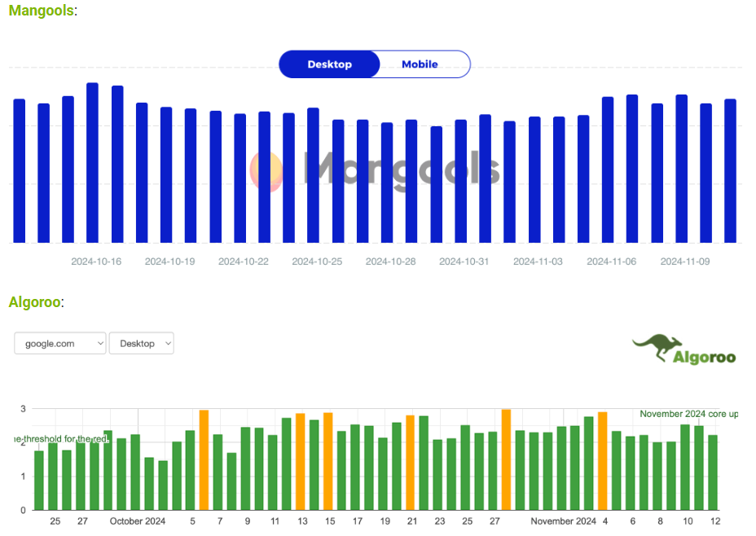The image size is (756, 536).
Task: Click the 2024-11-09 date label
Action: point(685,261)
